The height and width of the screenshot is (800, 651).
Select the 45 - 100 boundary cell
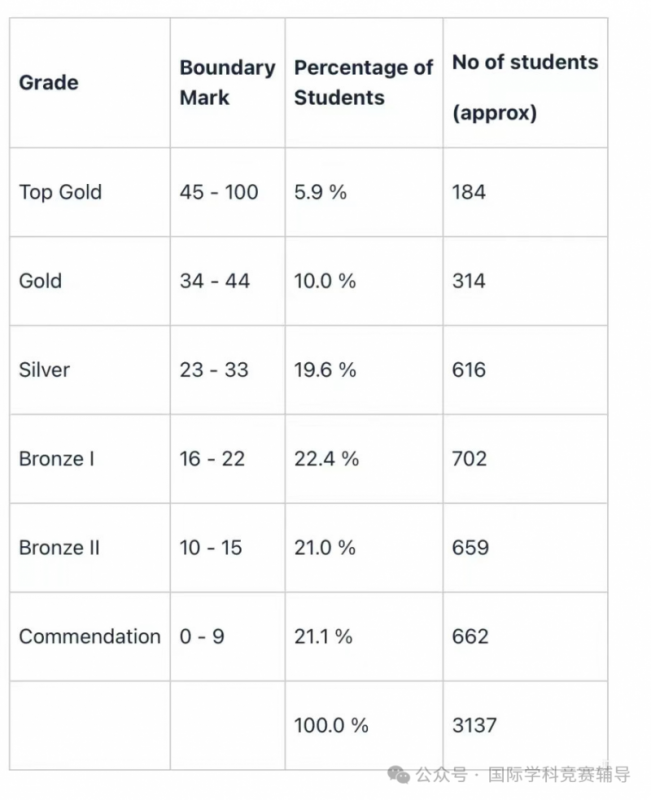click(228, 192)
